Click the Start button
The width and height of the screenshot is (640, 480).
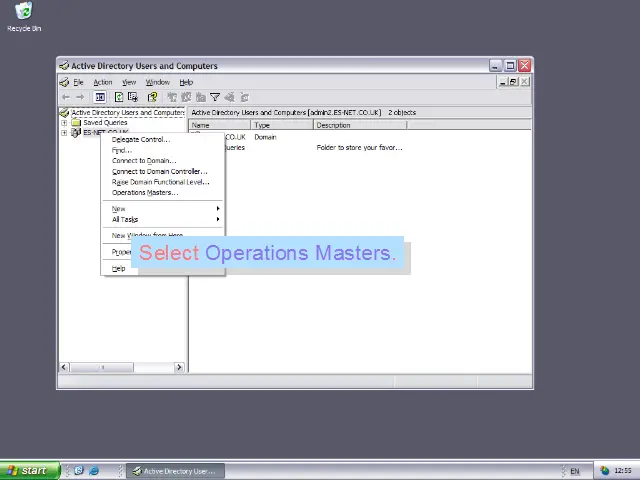29,471
